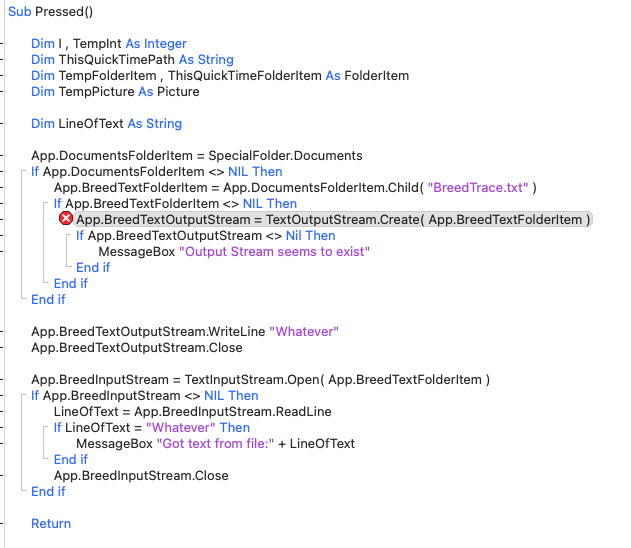Place cursor on Dim LineOfText As String
Viewport: 631px width, 548px height.
[x=106, y=123]
